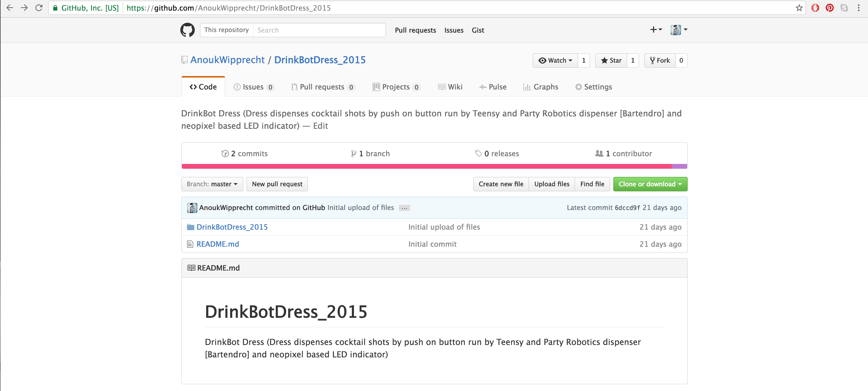Click Initial upload of files in folder row
The height and width of the screenshot is (391, 868).
444,227
